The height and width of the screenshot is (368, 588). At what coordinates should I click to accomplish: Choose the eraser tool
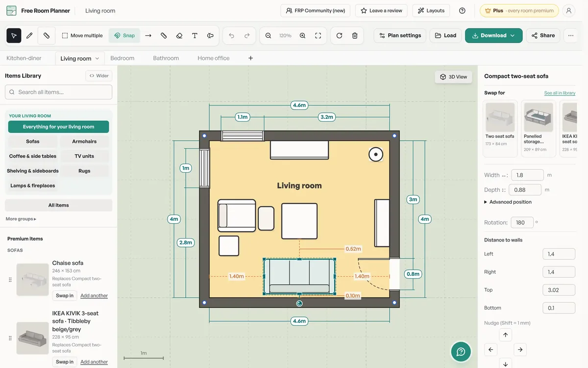pos(179,35)
